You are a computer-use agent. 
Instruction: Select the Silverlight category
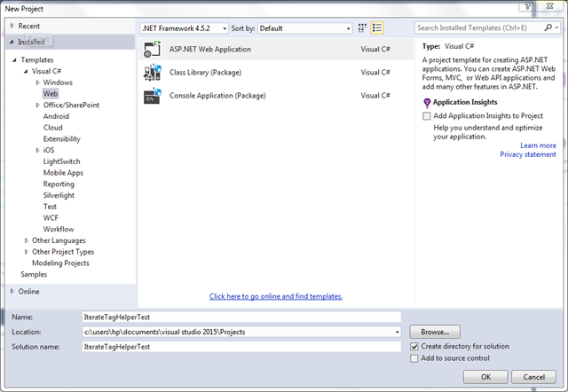point(59,195)
